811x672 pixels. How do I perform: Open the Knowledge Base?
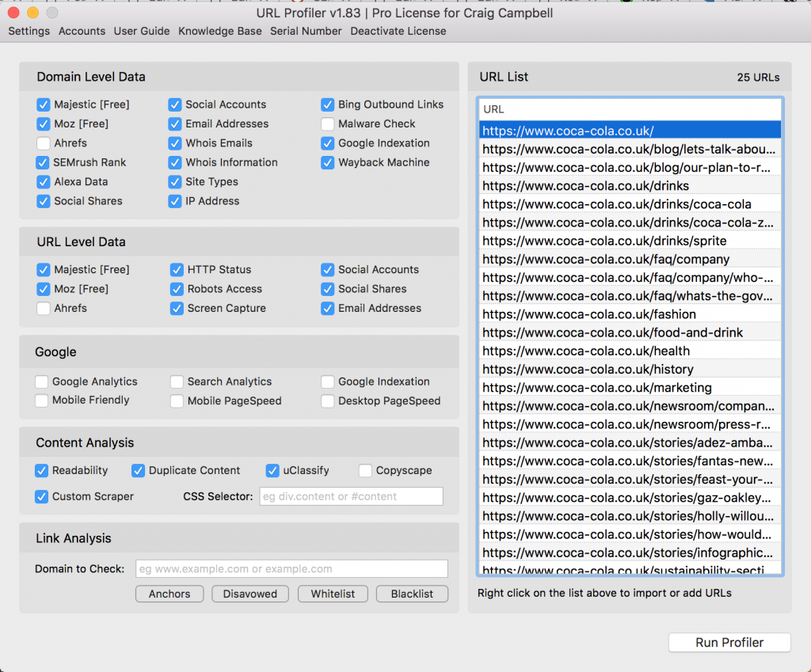point(219,32)
